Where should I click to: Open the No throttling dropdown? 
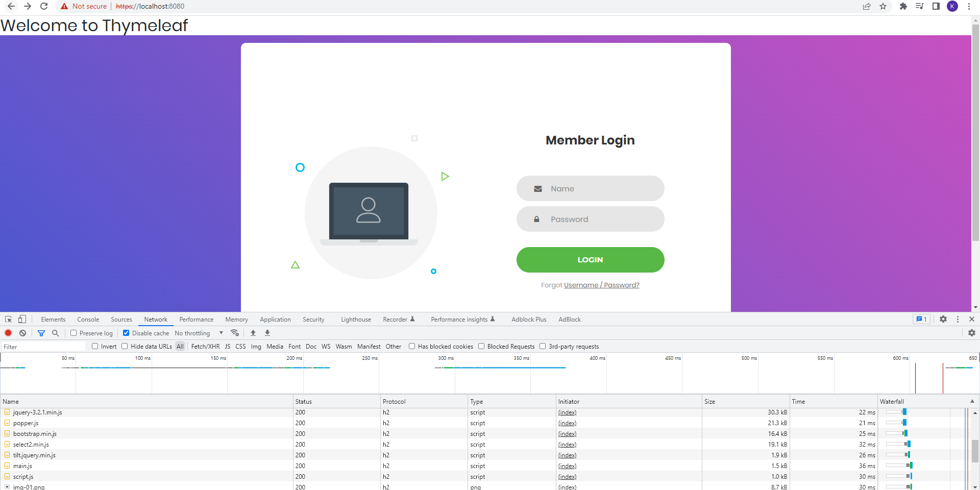pos(198,333)
